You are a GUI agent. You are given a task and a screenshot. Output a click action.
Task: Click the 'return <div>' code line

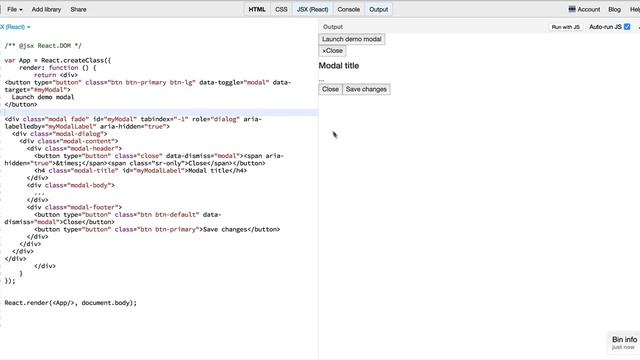tap(56, 75)
